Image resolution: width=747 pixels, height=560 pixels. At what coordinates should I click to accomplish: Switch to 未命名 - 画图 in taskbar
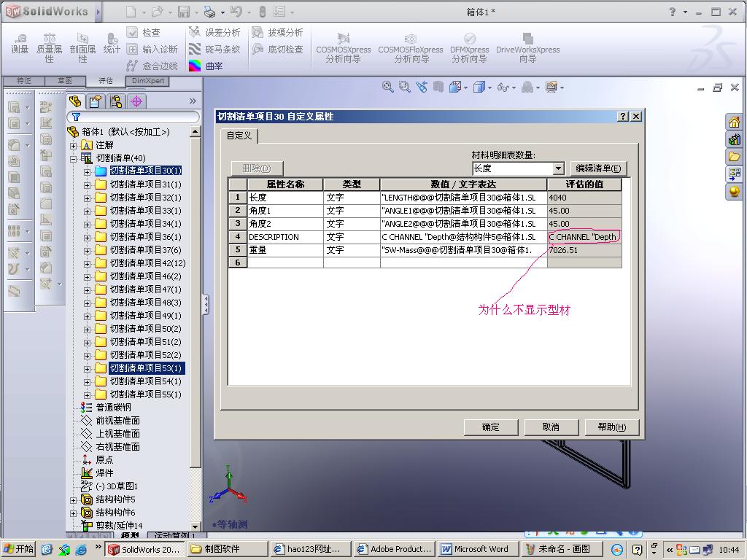coord(563,549)
